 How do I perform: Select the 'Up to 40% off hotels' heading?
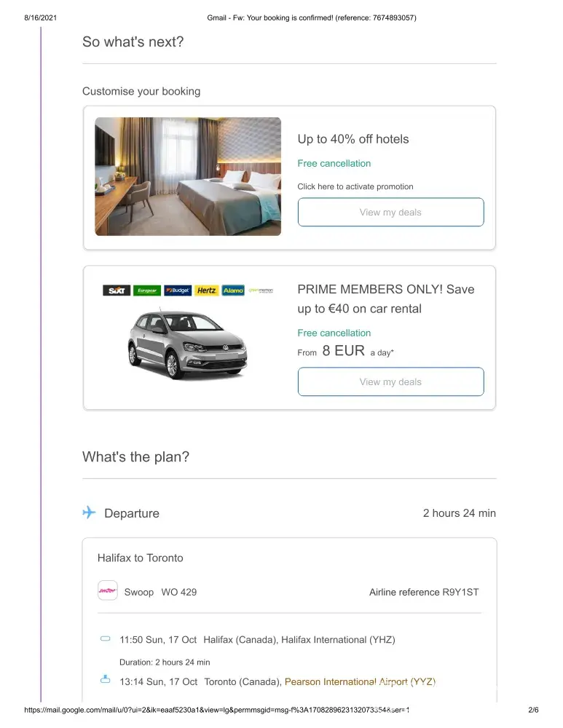point(353,139)
